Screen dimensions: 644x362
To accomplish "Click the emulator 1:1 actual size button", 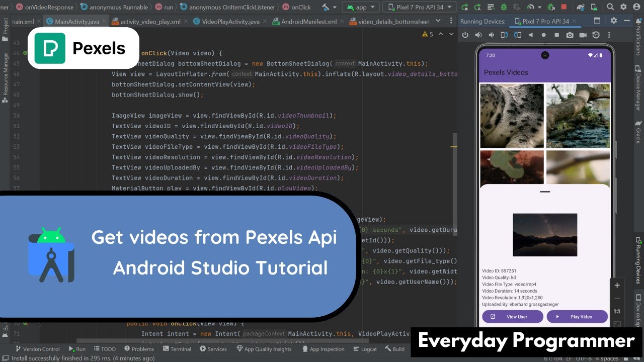I will (x=617, y=312).
